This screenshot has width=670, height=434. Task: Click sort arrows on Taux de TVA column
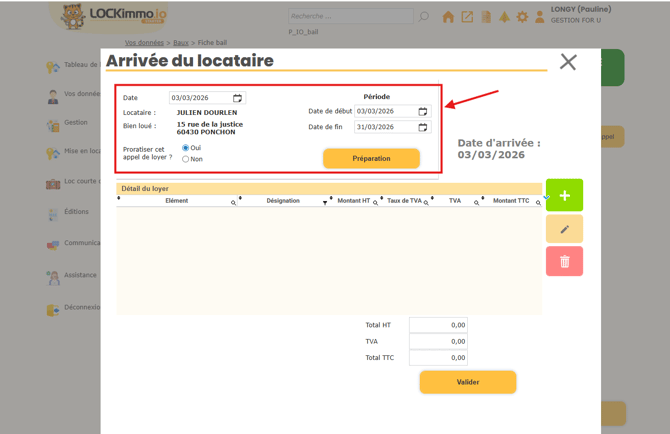[x=382, y=199]
